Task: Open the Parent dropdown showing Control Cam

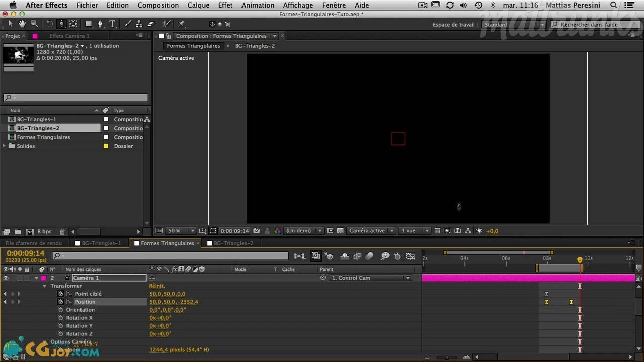Action: (370, 278)
